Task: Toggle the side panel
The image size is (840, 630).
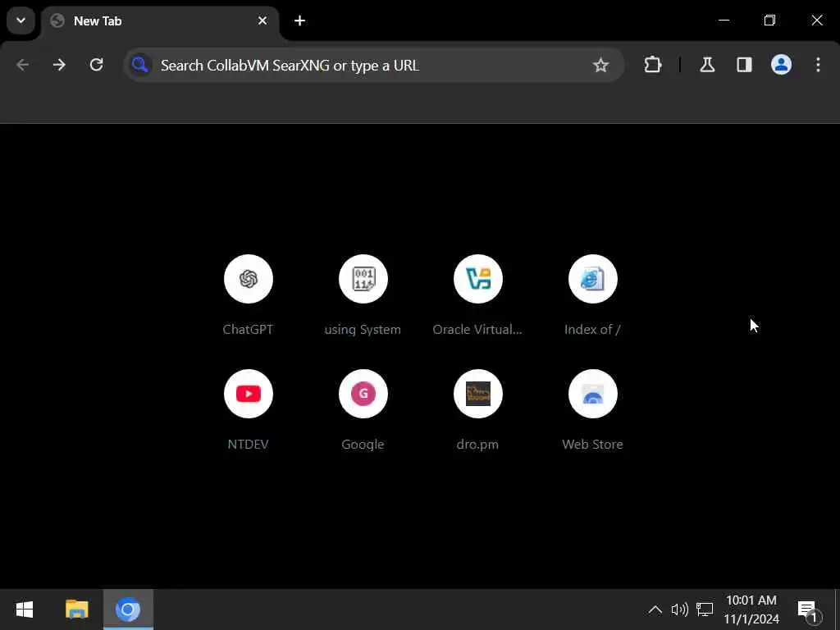Action: 744,65
